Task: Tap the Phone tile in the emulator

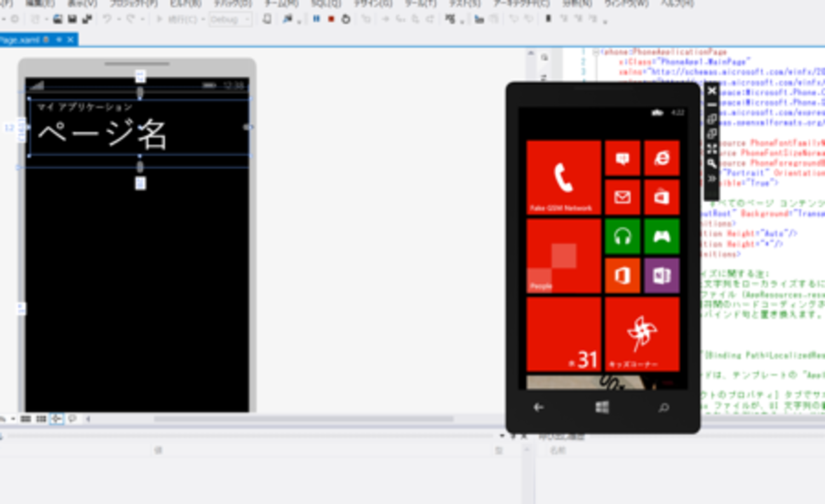Action: 564,178
